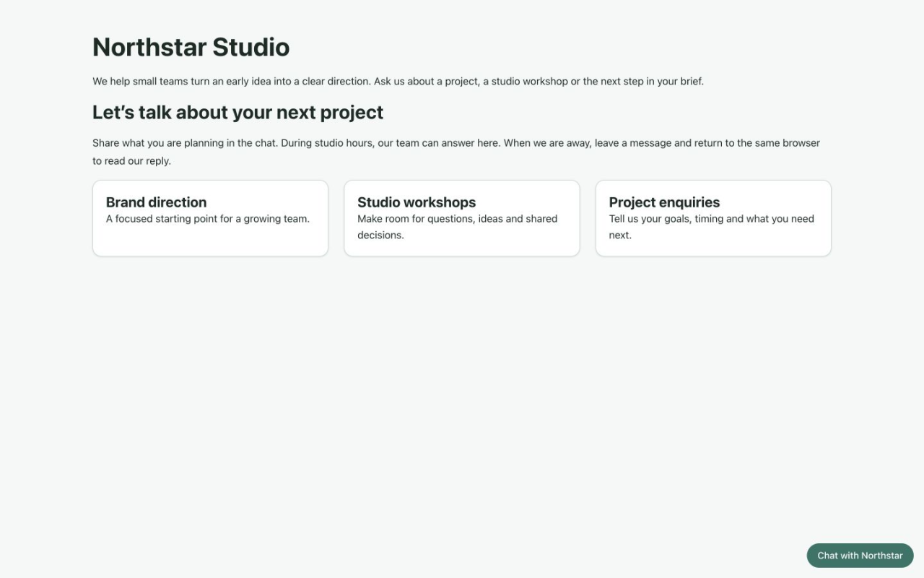Click text 'A focused starting point for a growing team.'

[208, 219]
